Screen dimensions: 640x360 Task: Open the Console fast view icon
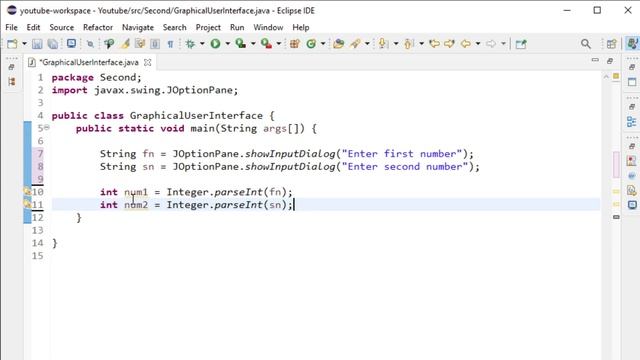tap(632, 205)
